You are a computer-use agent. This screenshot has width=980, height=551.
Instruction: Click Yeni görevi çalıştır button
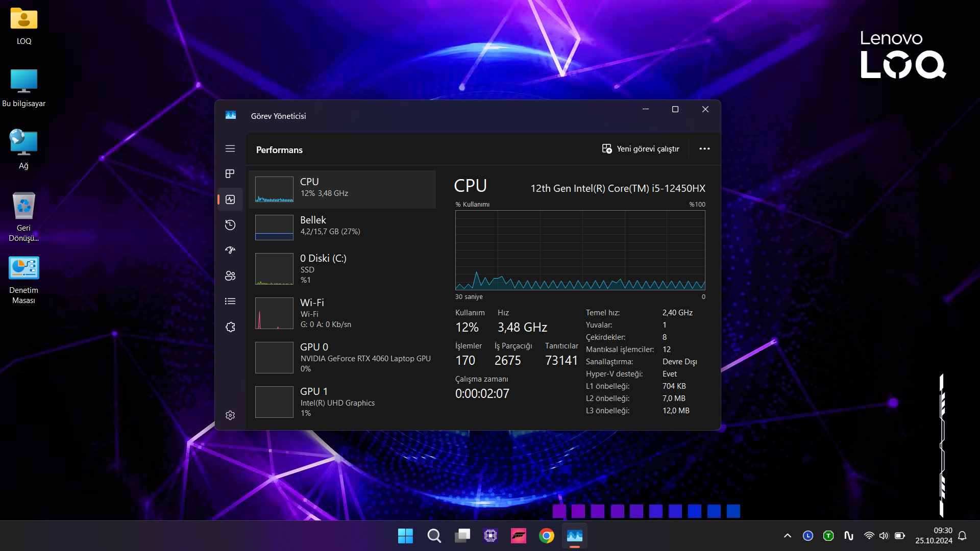click(641, 148)
